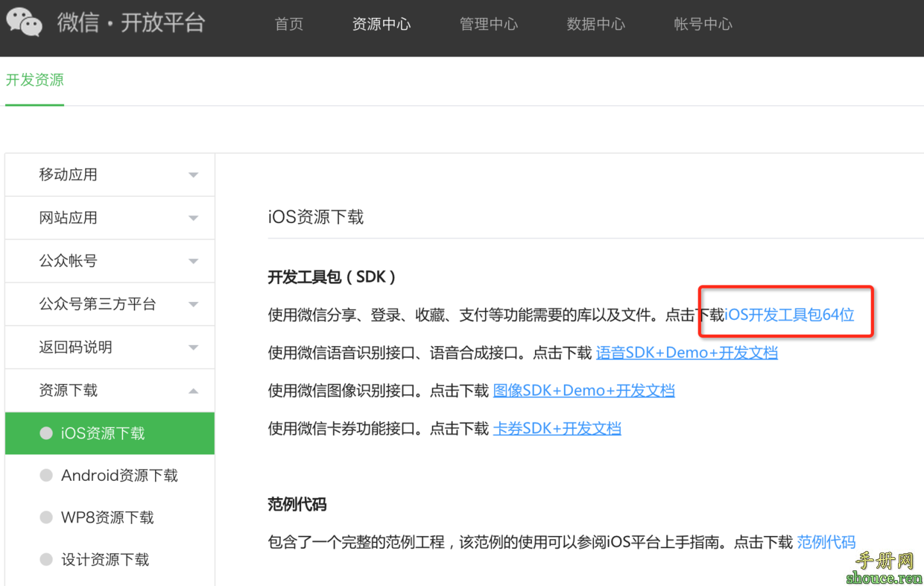Navigate to 首页
924x586 pixels.
click(x=288, y=24)
